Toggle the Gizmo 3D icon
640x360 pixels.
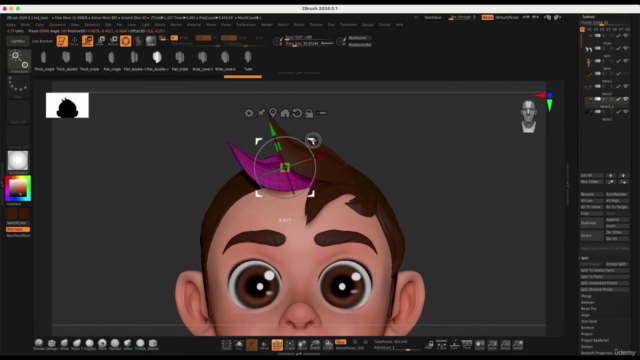point(125,41)
